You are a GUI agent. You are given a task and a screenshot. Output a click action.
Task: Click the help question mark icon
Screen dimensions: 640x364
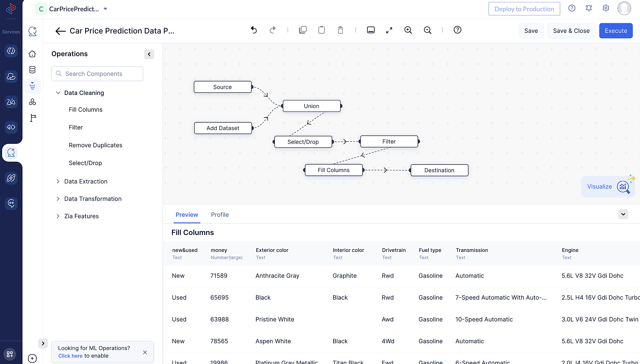572,8
